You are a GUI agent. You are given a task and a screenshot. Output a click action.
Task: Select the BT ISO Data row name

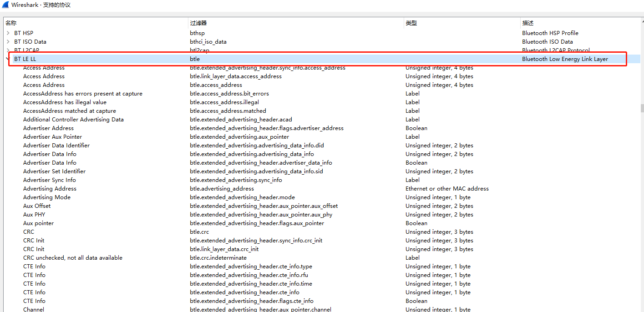[30, 42]
